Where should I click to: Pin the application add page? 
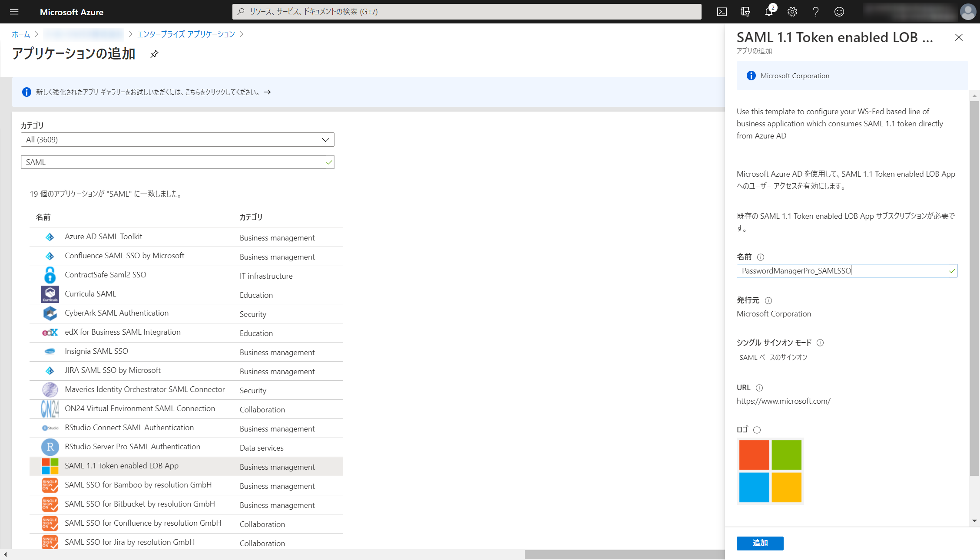pos(154,54)
